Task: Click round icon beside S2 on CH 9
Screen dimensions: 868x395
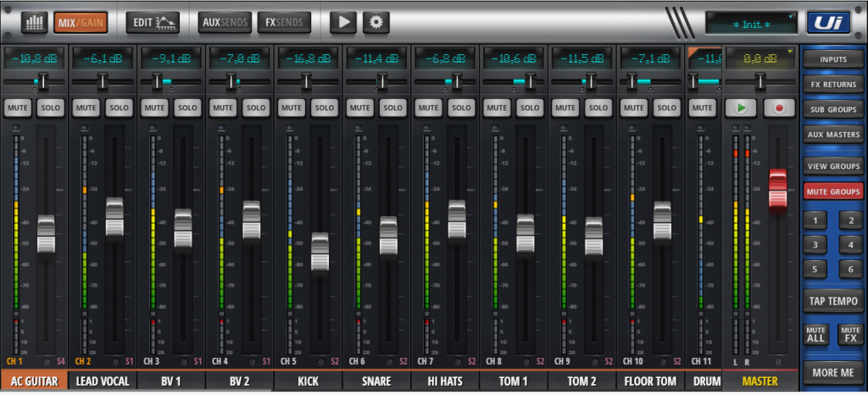Action: point(595,362)
